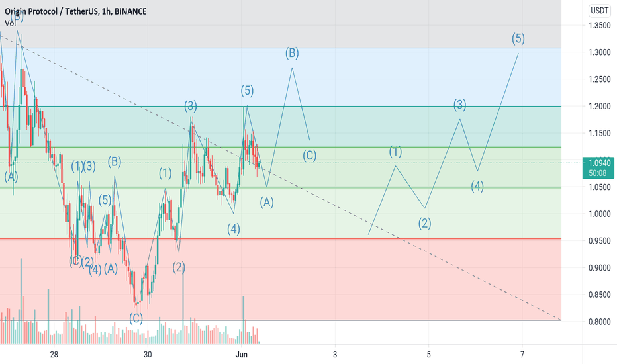
Task: Select the Origin Protocol / TetherUS symbol title
Action: (75, 11)
